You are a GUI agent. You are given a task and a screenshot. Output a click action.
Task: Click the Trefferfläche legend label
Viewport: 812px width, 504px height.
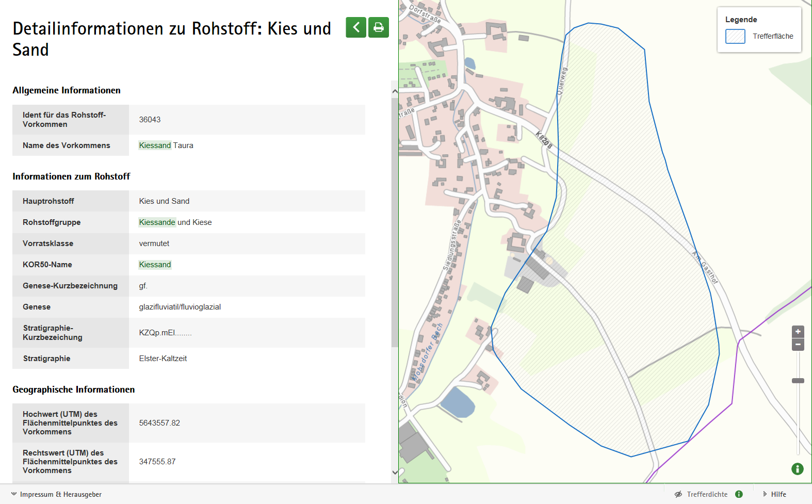[x=773, y=36]
